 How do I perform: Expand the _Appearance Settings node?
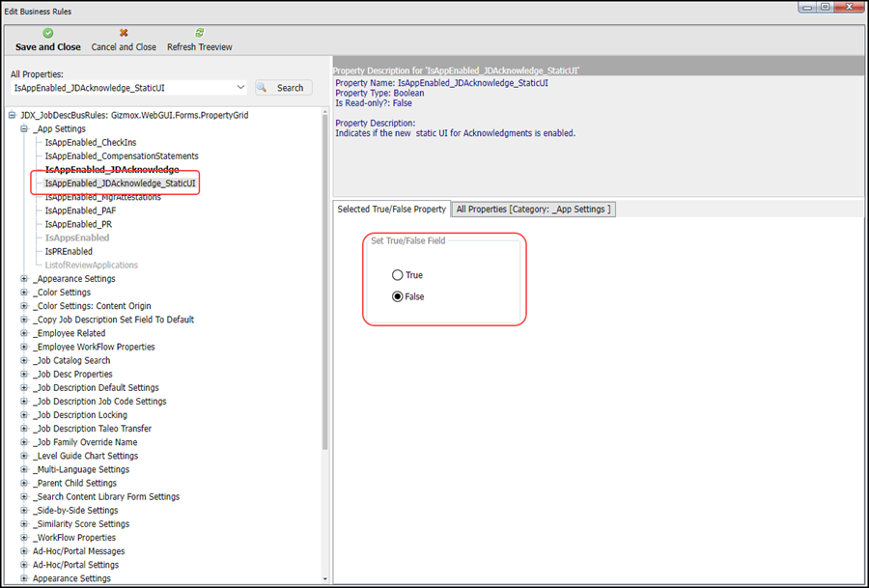[x=24, y=279]
